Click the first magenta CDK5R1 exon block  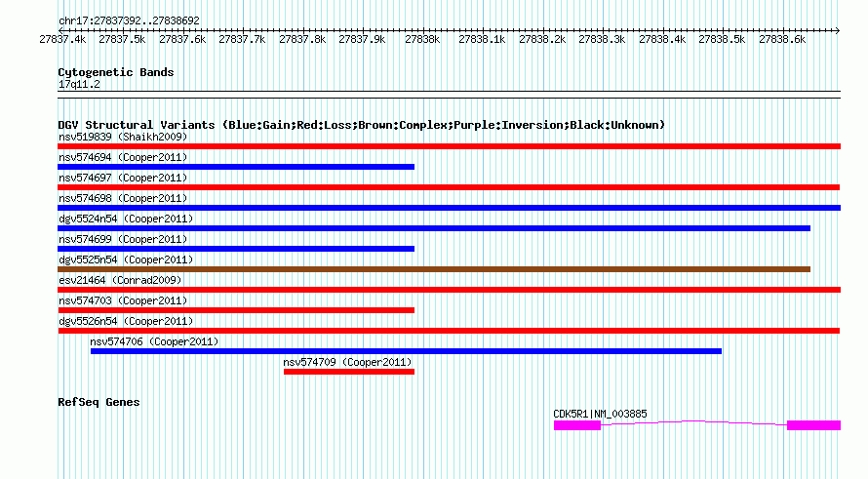(577, 425)
